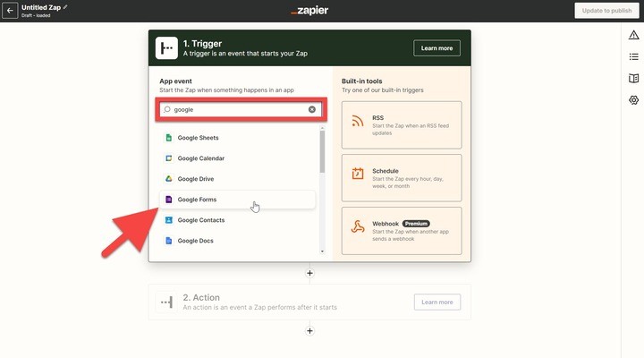Viewport: 644px width, 358px height.
Task: Click the Google Docs blue icon
Action: (x=168, y=241)
